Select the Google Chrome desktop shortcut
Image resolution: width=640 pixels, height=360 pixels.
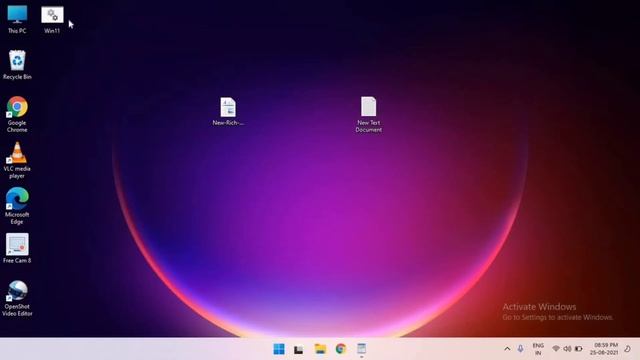tap(17, 114)
